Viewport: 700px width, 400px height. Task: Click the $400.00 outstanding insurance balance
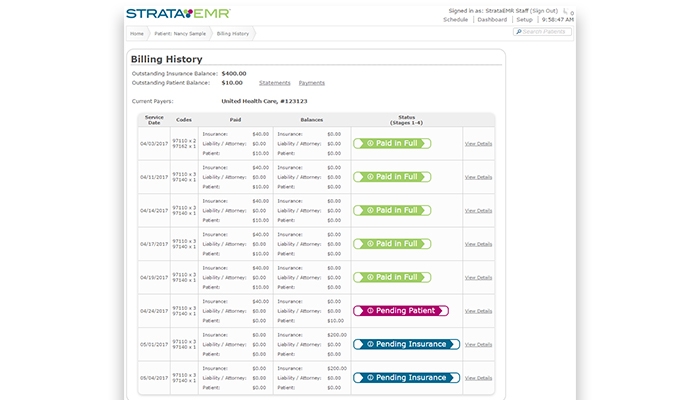point(234,74)
